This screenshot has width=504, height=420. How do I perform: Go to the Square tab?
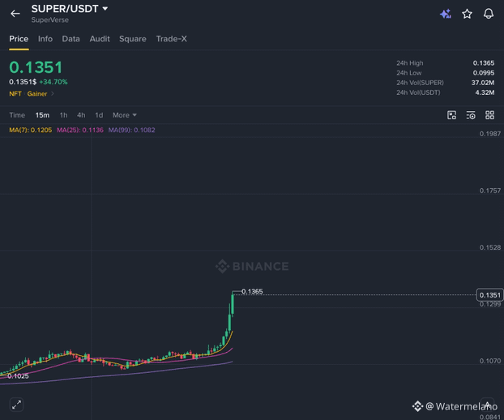(133, 39)
